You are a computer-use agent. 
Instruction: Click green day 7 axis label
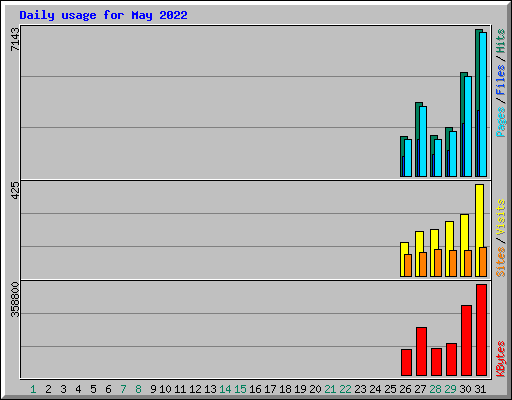coord(123,389)
